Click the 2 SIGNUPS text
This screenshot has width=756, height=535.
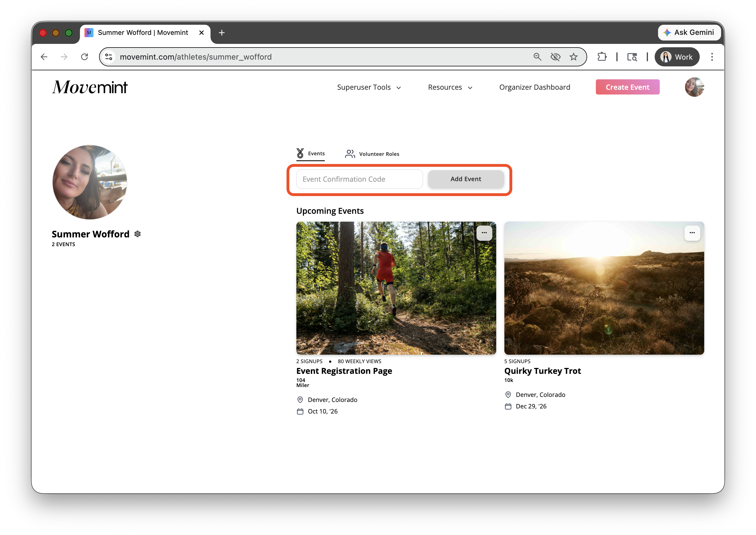coord(309,361)
